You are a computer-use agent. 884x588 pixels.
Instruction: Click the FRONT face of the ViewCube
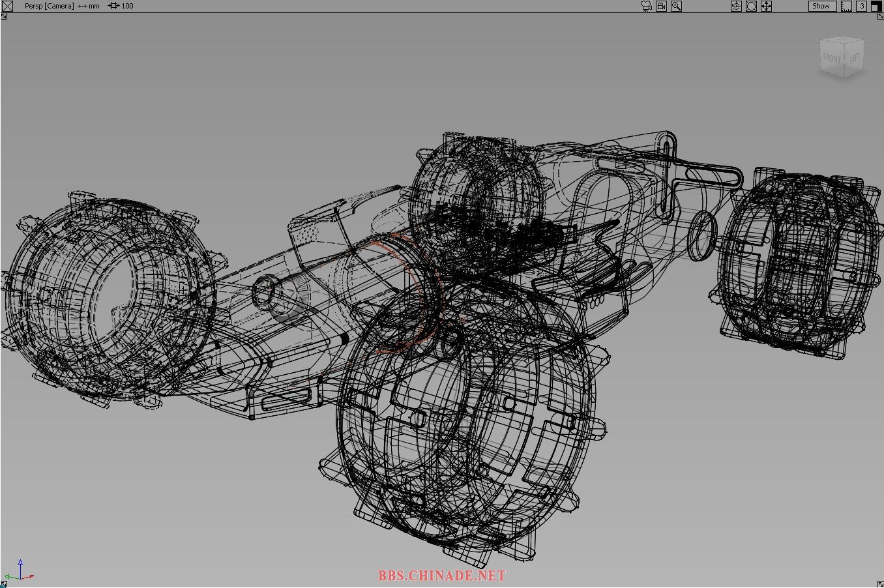click(x=832, y=59)
